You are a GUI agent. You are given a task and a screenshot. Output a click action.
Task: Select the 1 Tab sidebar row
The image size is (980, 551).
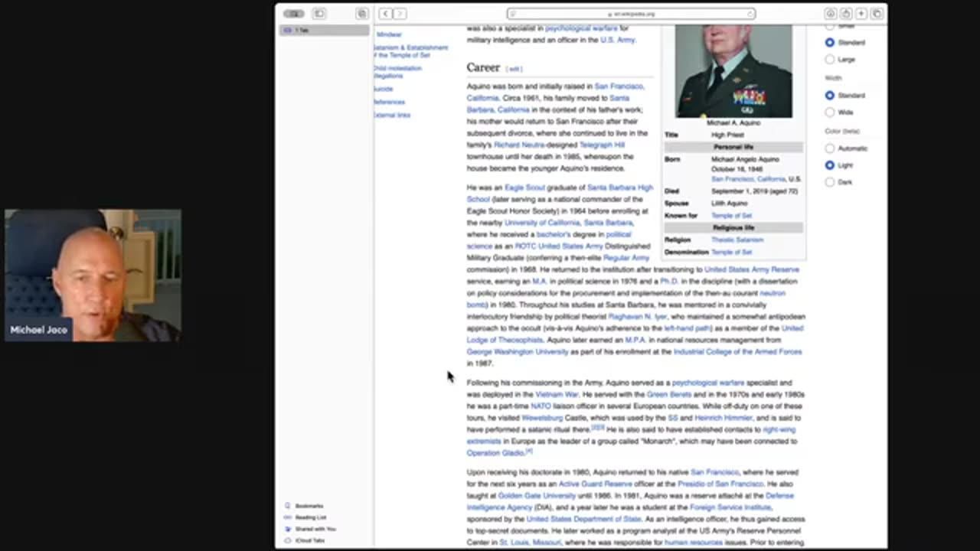tap(324, 31)
